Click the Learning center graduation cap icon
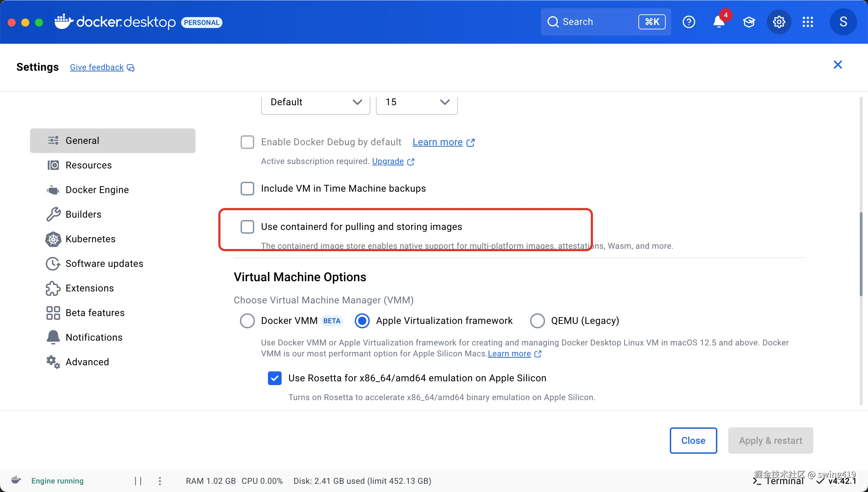This screenshot has height=492, width=868. (x=749, y=22)
